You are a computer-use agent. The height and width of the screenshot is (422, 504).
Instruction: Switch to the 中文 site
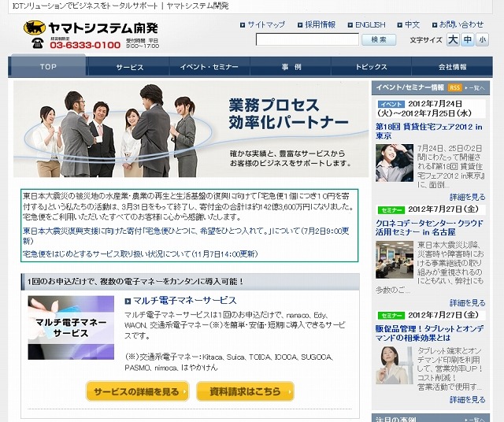pyautogui.click(x=412, y=24)
